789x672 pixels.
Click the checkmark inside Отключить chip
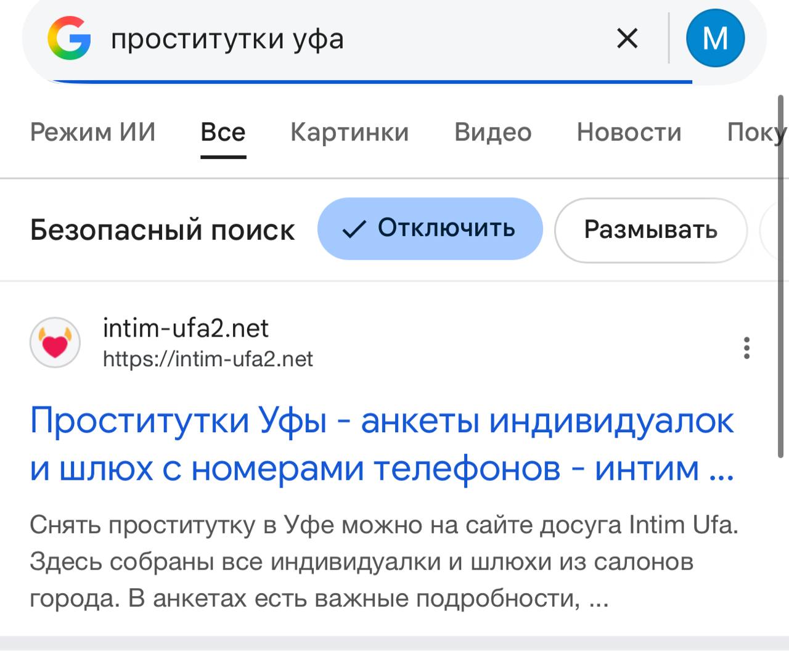coord(354,229)
